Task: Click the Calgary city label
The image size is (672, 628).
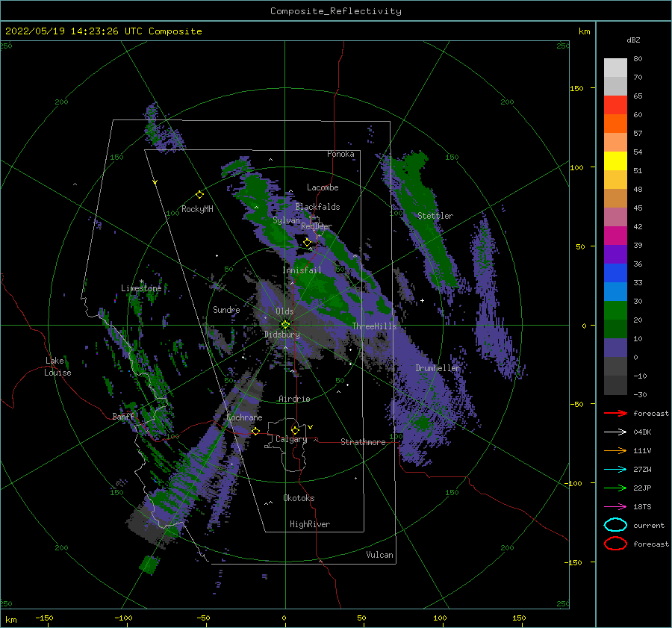Action: point(291,439)
